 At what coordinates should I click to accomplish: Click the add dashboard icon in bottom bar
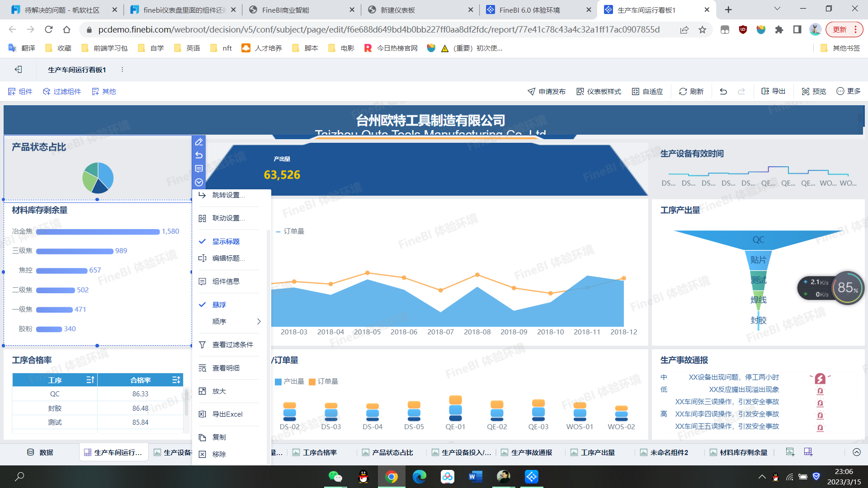(x=808, y=452)
